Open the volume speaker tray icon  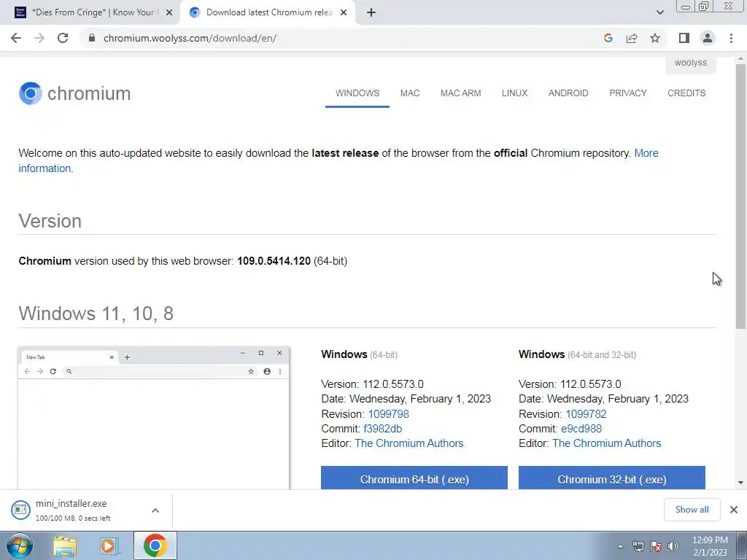pos(673,547)
